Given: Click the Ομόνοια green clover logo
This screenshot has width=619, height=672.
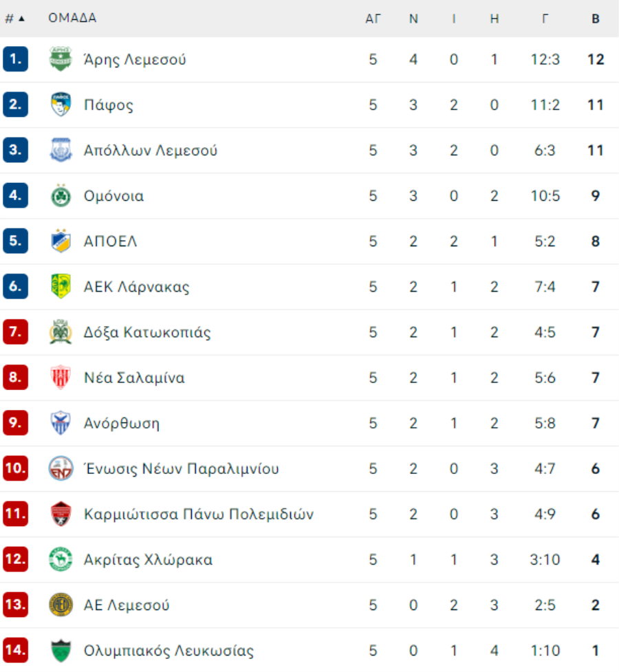Looking at the screenshot, I should [61, 195].
